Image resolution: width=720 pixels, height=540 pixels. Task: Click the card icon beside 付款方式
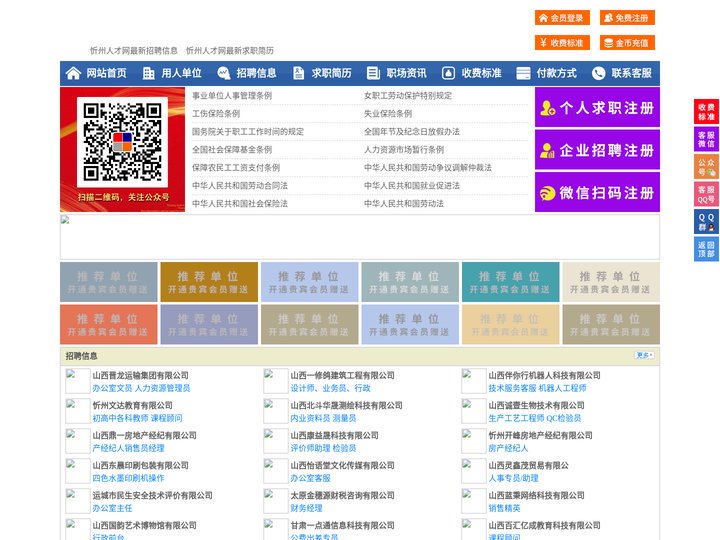point(523,73)
